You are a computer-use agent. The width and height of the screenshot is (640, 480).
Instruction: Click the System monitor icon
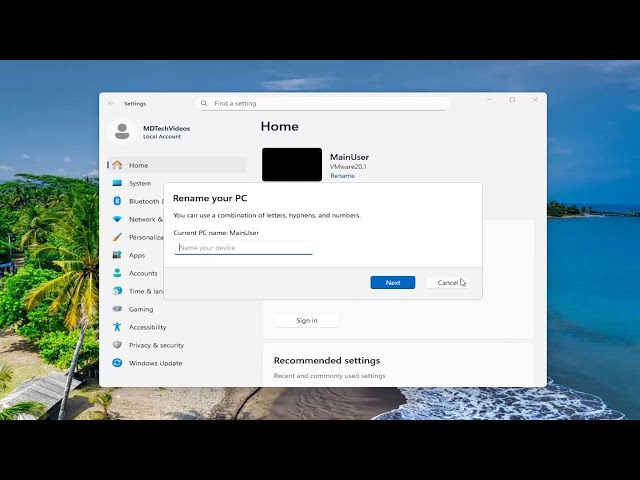117,183
